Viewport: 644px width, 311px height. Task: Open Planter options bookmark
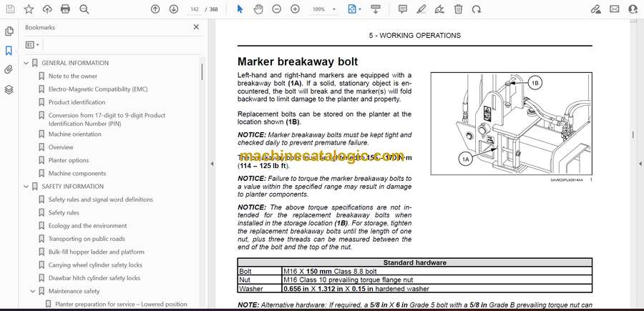(69, 160)
